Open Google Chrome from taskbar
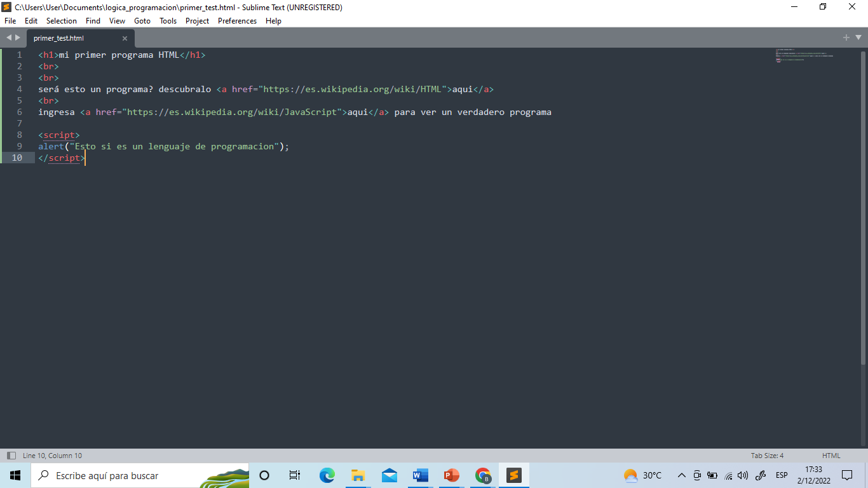The width and height of the screenshot is (868, 488). [483, 475]
